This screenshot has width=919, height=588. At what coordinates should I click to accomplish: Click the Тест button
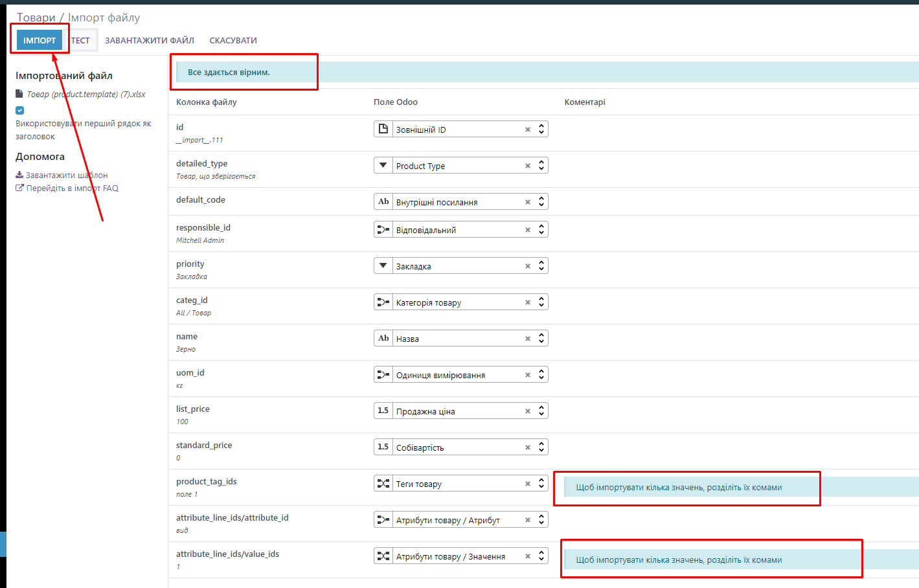click(x=81, y=40)
